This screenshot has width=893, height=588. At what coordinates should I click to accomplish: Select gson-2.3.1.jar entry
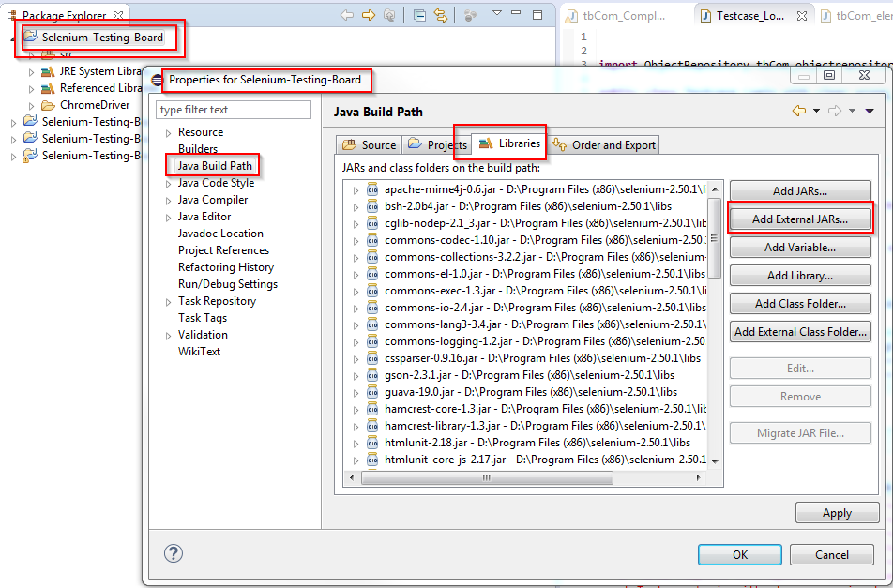pyautogui.click(x=529, y=375)
